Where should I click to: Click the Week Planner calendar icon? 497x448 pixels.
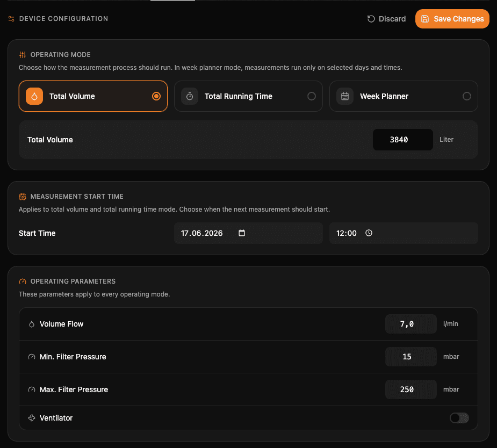pos(345,96)
